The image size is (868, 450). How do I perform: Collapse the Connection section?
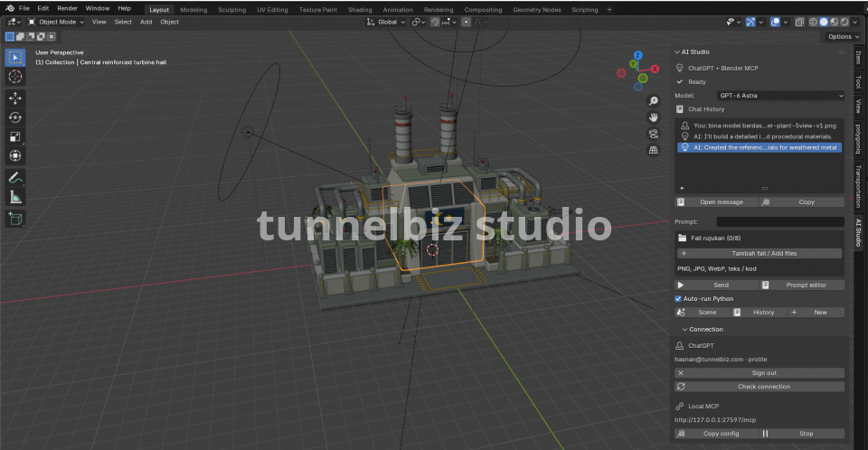[x=684, y=329]
